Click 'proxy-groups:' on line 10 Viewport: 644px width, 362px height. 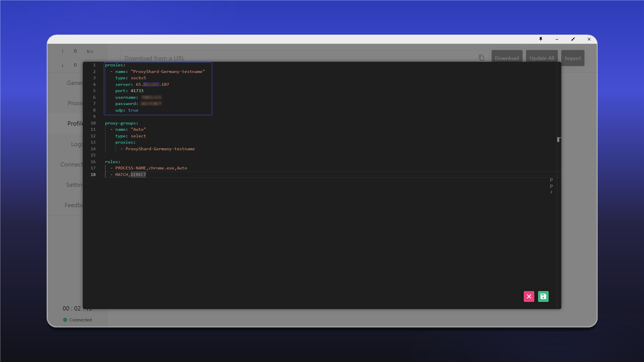[x=121, y=123]
